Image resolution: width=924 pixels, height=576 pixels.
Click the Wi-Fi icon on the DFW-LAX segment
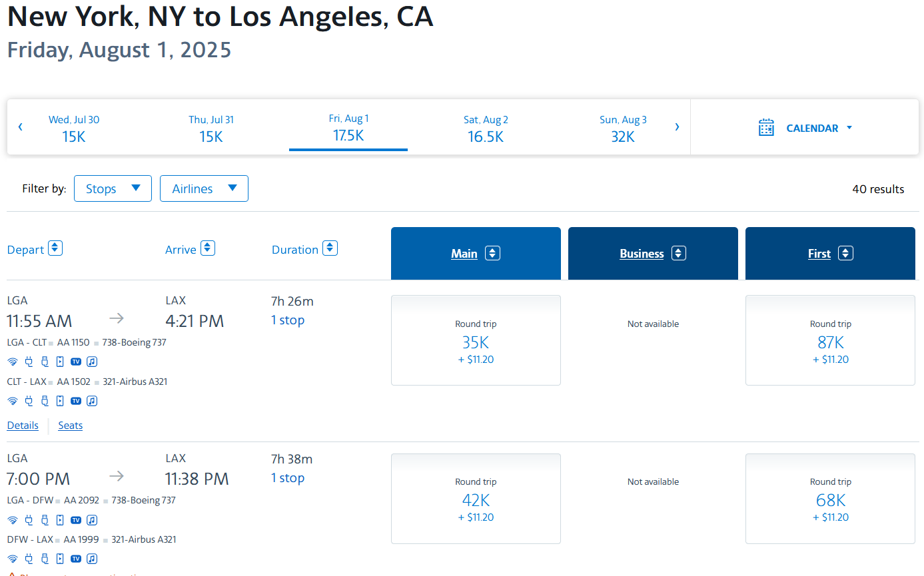[x=12, y=558]
